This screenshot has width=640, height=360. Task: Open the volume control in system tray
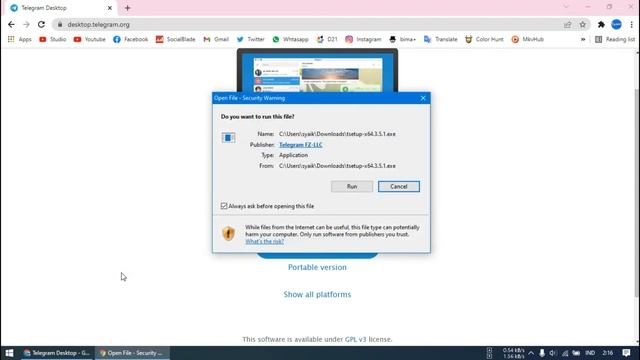point(553,353)
